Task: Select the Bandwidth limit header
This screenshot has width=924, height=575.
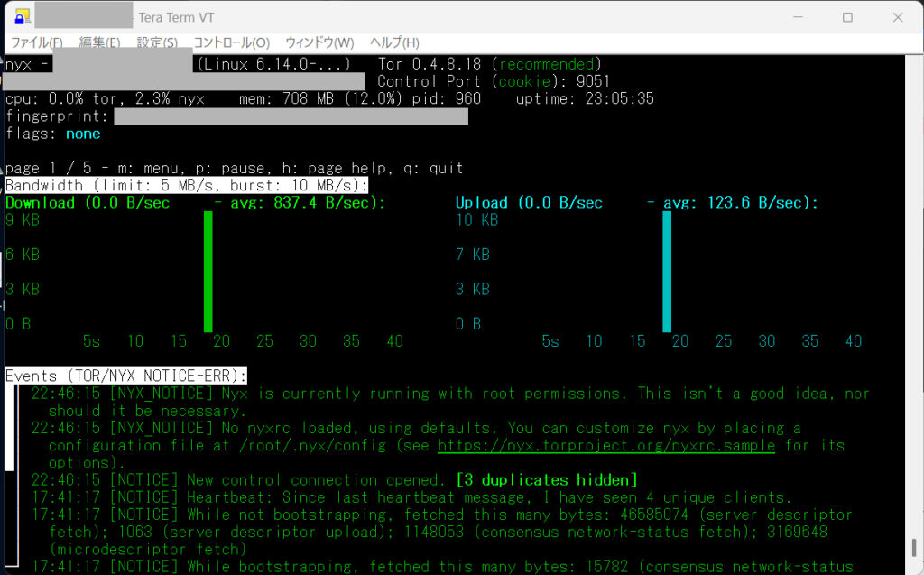Action: pyautogui.click(x=187, y=185)
